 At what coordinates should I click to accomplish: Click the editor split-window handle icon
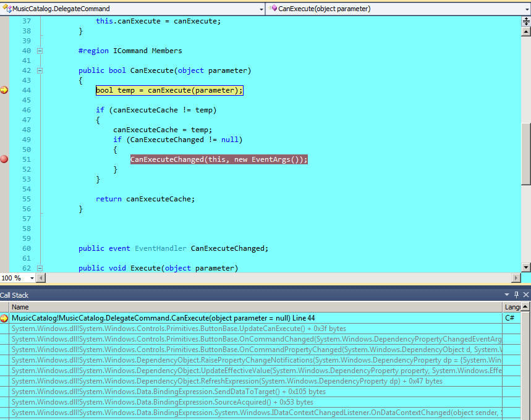[526, 22]
